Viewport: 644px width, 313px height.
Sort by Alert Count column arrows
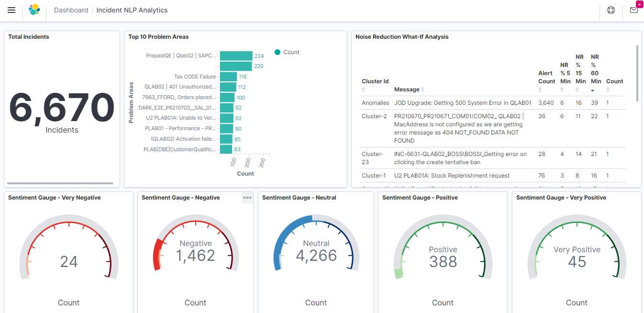[541, 89]
